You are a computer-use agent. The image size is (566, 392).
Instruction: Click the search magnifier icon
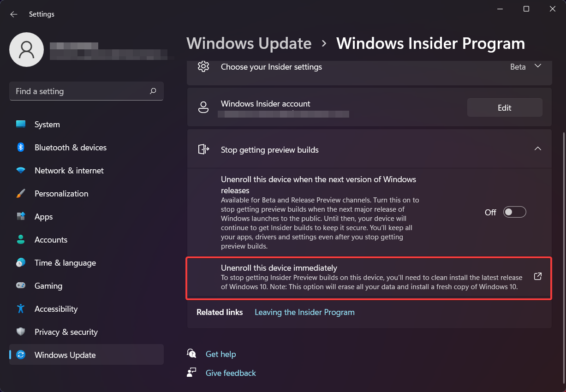tap(153, 91)
